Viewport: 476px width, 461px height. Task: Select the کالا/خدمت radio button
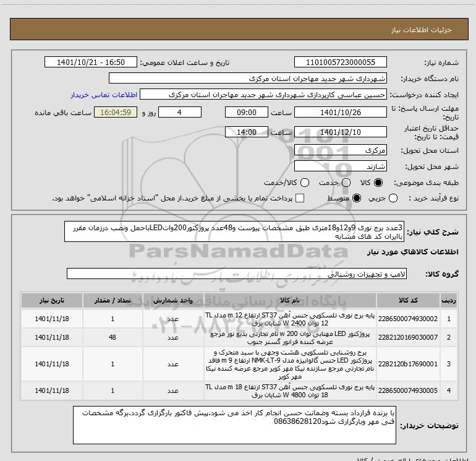point(305,183)
